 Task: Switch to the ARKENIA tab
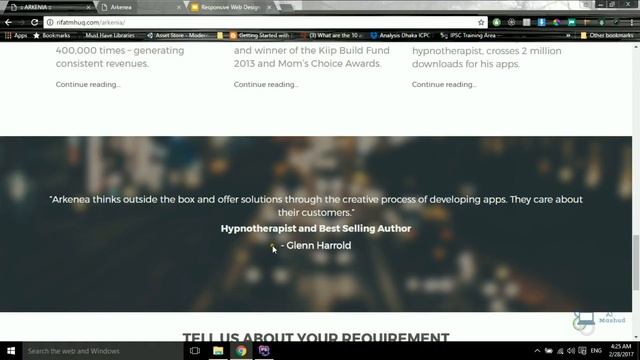[x=48, y=7]
